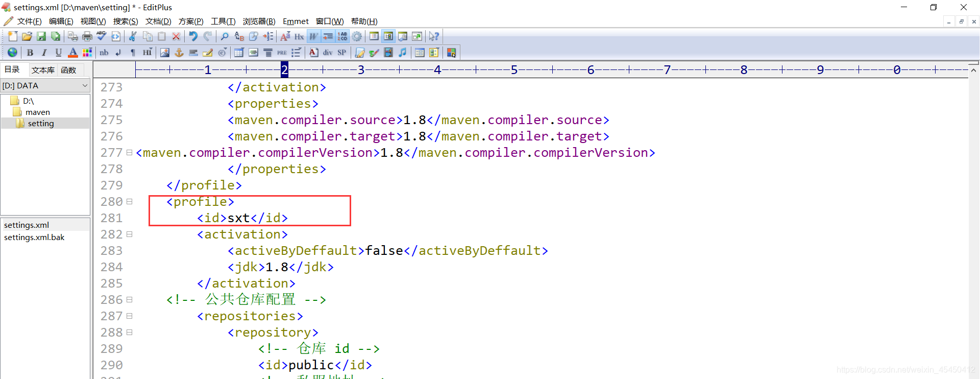This screenshot has height=379, width=980.
Task: Open the 窗口(W) menu
Action: pyautogui.click(x=330, y=21)
